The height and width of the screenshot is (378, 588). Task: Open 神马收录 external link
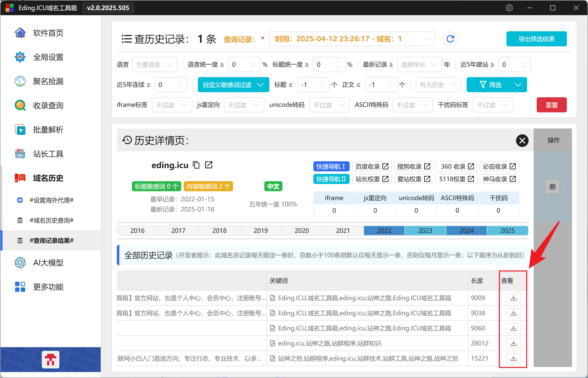(499, 179)
